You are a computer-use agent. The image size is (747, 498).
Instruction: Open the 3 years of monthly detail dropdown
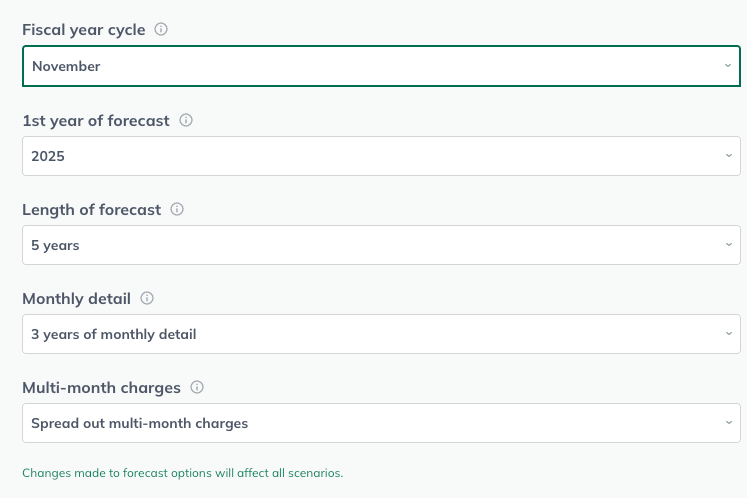point(381,334)
